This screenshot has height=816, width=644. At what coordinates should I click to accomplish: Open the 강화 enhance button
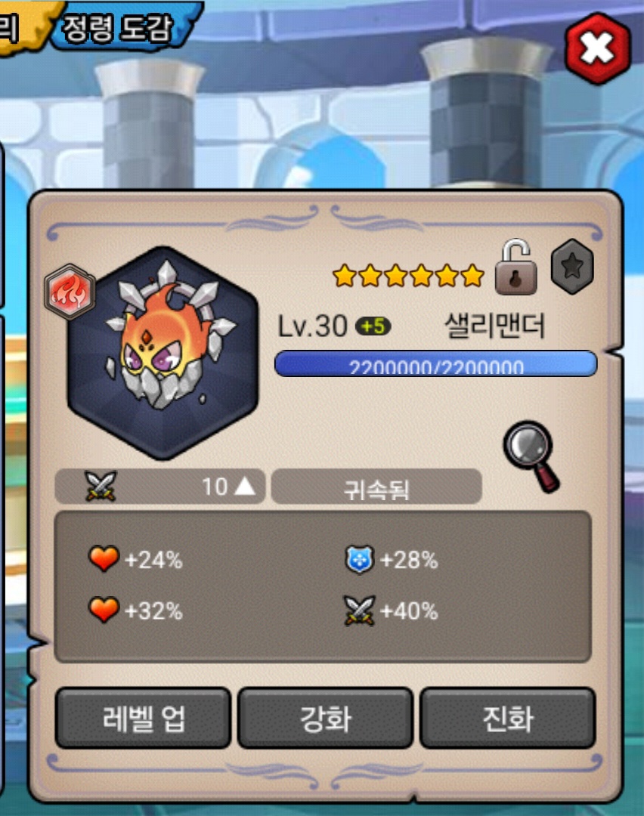[325, 719]
